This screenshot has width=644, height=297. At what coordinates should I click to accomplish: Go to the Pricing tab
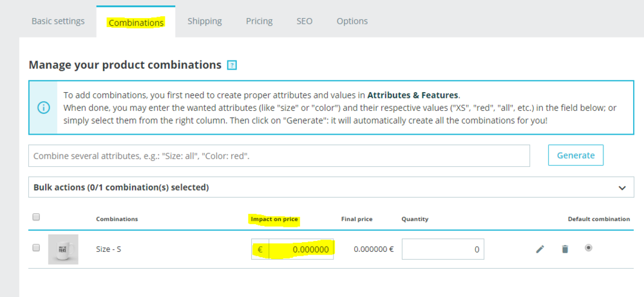coord(259,21)
